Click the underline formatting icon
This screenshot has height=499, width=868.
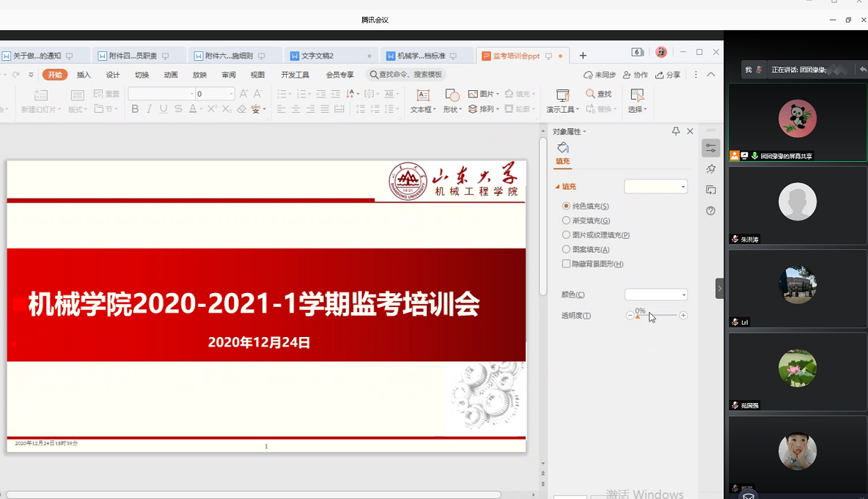[x=163, y=109]
